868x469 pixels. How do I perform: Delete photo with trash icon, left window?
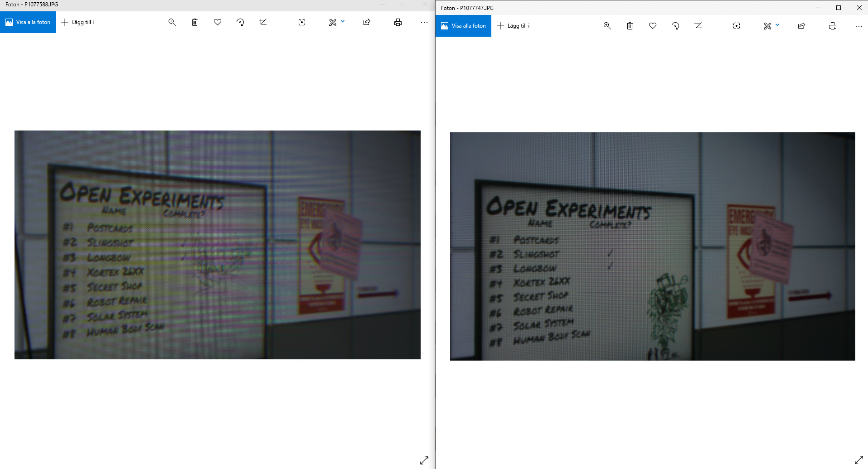pos(194,22)
